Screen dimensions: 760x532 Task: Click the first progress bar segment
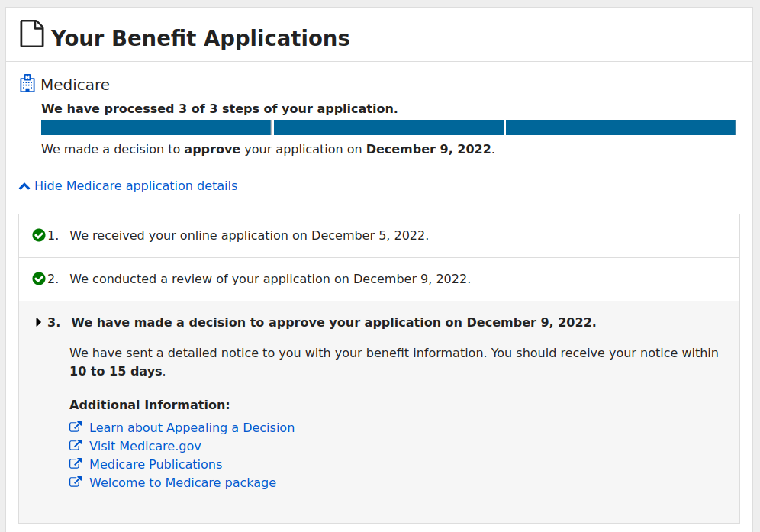pos(156,127)
